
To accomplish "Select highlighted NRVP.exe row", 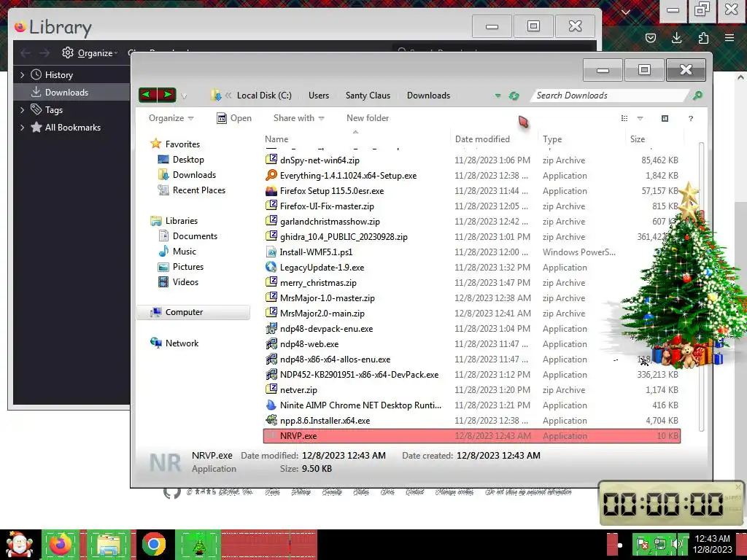I will (472, 436).
